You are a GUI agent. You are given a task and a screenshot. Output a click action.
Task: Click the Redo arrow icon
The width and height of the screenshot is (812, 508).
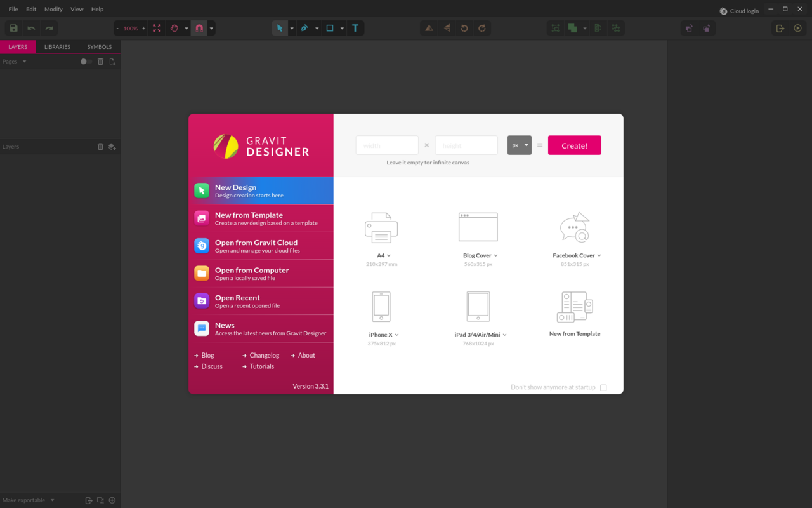[49, 29]
